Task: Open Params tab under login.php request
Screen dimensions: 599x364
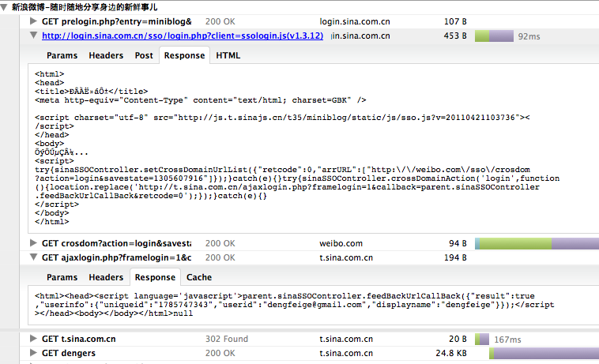Action: click(62, 55)
